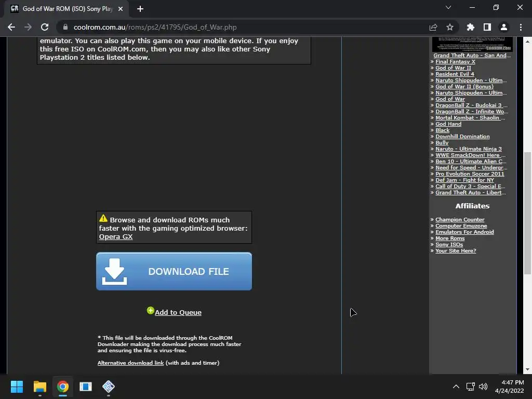
Task: Open God of War II (Bonus) link
Action: pyautogui.click(x=464, y=86)
